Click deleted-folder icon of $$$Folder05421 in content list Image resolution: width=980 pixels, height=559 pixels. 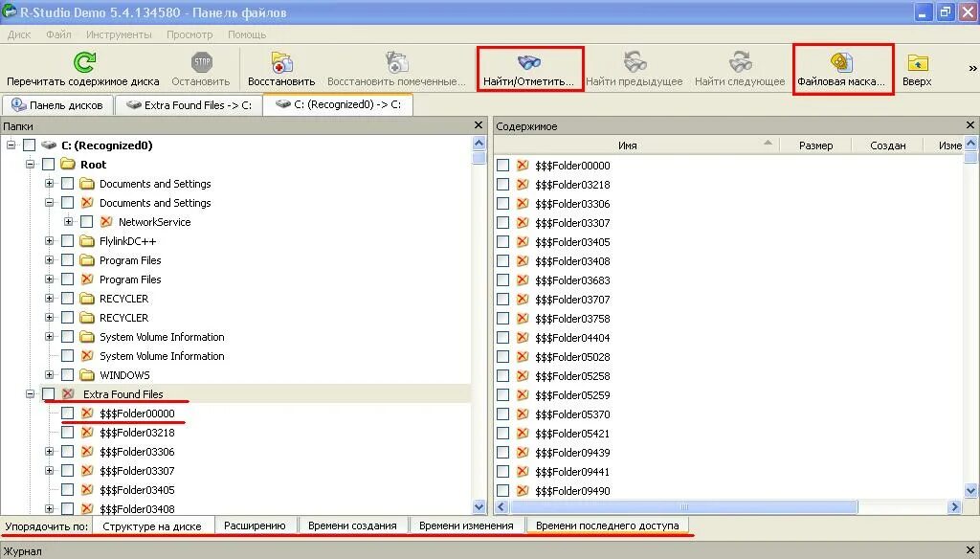pyautogui.click(x=523, y=434)
